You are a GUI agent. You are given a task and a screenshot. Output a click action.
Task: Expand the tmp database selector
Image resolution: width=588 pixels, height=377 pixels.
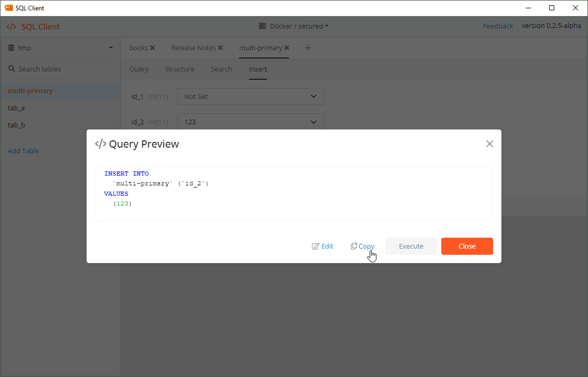(x=111, y=48)
